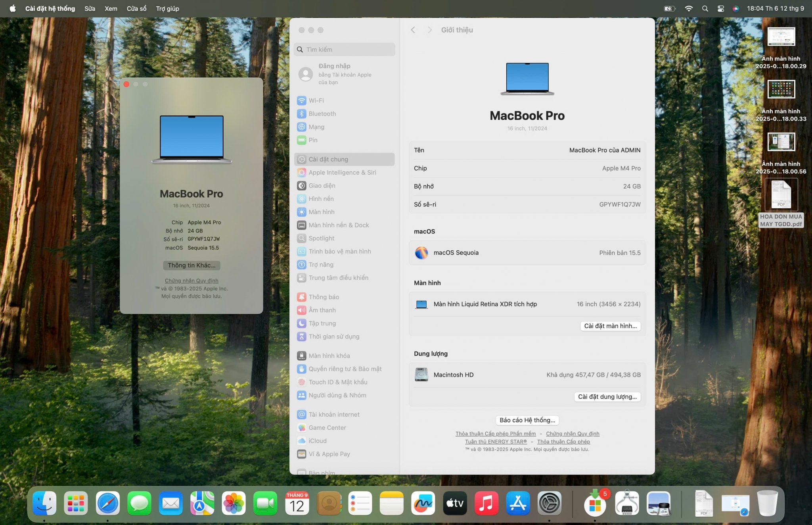812x525 pixels.
Task: Open the Cửa sổ menu
Action: tap(136, 8)
